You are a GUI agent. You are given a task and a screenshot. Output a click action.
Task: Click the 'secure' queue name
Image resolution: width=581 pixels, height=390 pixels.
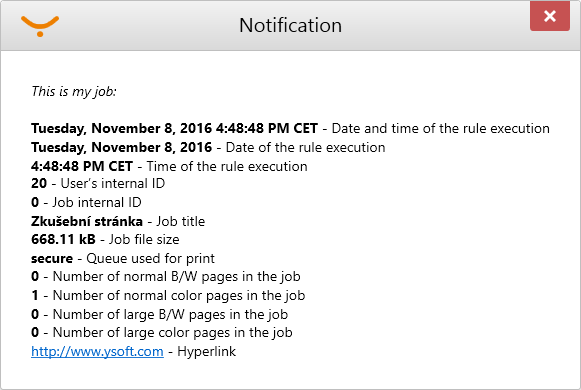pos(52,259)
